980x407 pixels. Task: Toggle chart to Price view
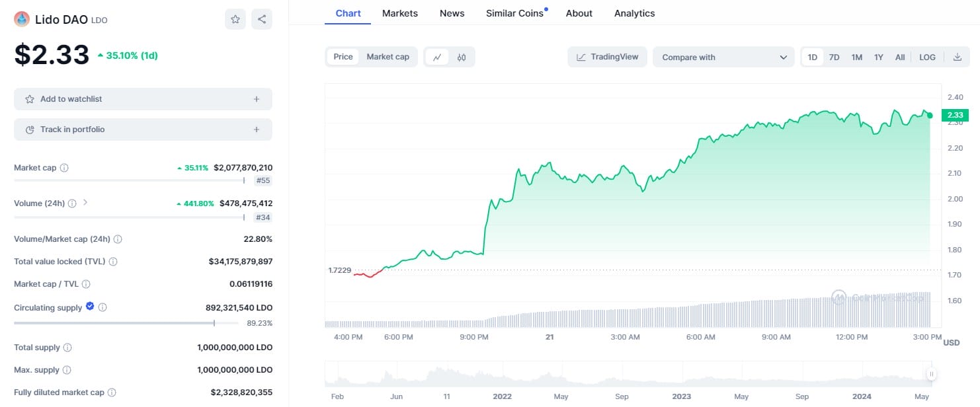(x=343, y=57)
